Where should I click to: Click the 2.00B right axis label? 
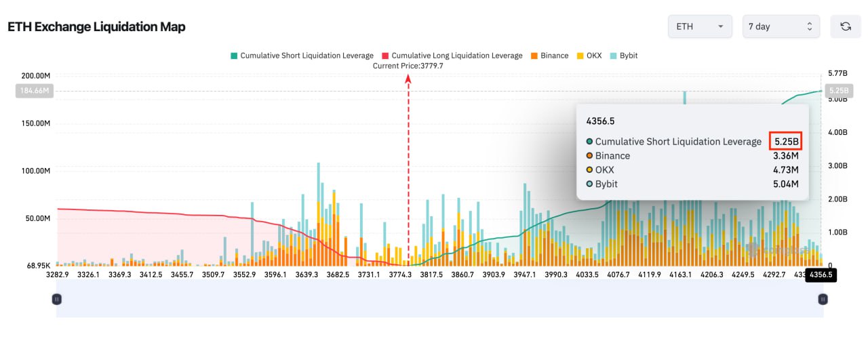tap(838, 199)
